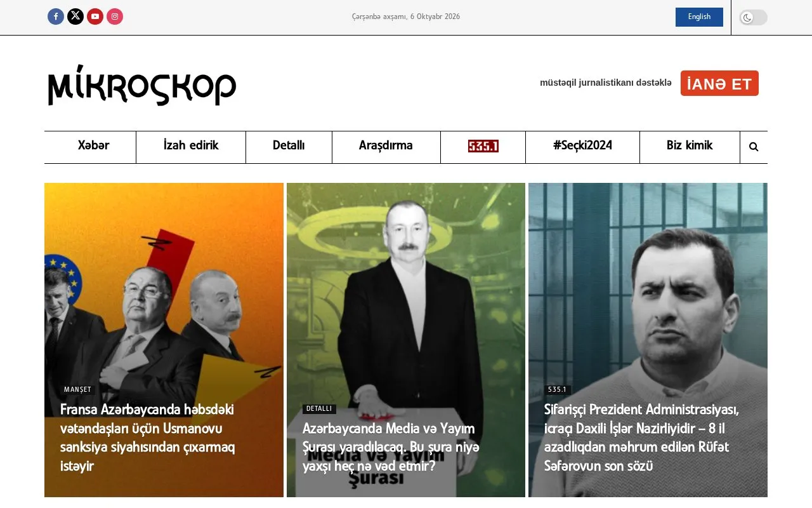Image resolution: width=812 pixels, height=508 pixels.
Task: Open the Fransa Azərbaycanda Usmanovu article headline
Action: click(147, 438)
